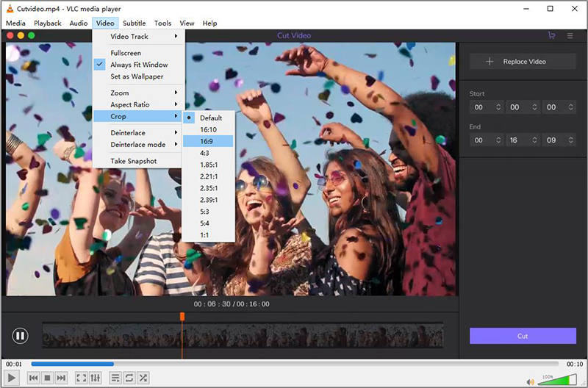Open the Tools menu
Screen dimensions: 588x388
point(162,24)
